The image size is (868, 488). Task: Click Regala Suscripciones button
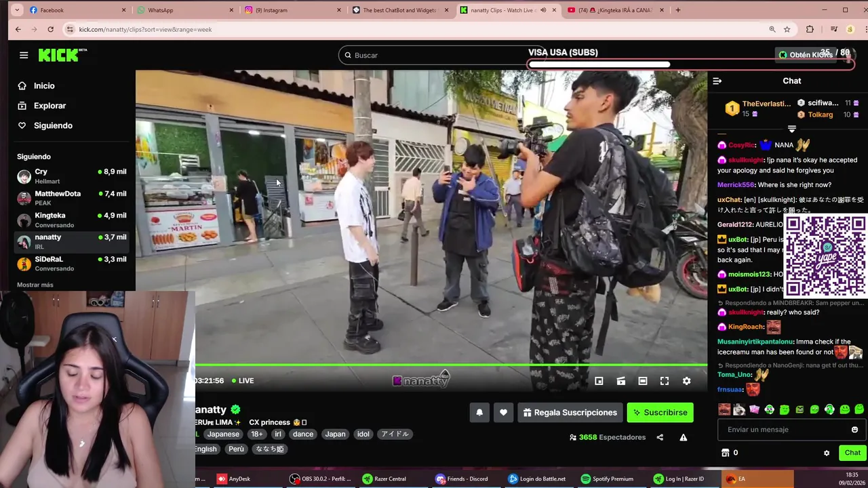[570, 412]
